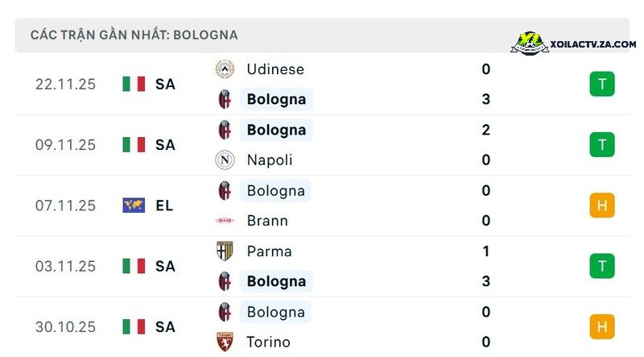644x357 pixels.
Task: Click the Napoli club crest
Action: pos(225,160)
